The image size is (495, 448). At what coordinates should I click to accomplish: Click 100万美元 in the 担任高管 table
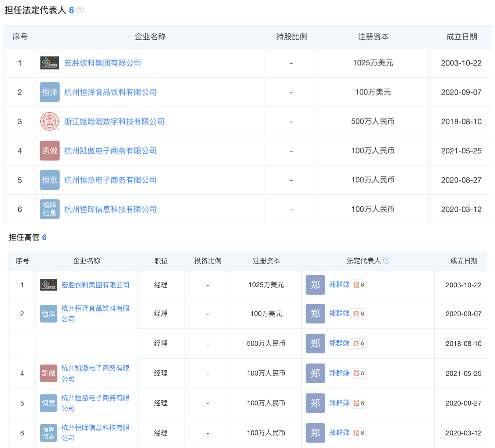pos(266,314)
